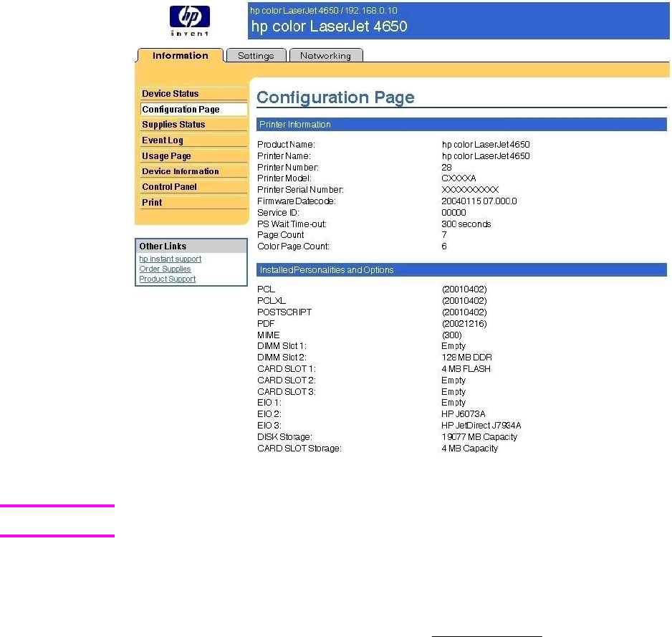The height and width of the screenshot is (637, 672).
Task: Click EIO 2 value HP J6073A
Action: [x=464, y=413]
